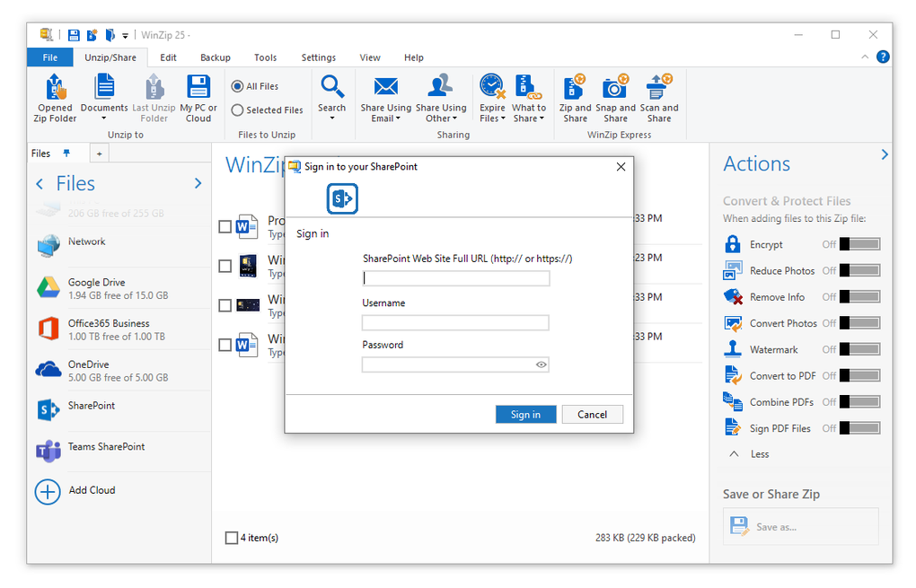Switch to the Tools tab
This screenshot has width=916, height=588.
pyautogui.click(x=265, y=57)
